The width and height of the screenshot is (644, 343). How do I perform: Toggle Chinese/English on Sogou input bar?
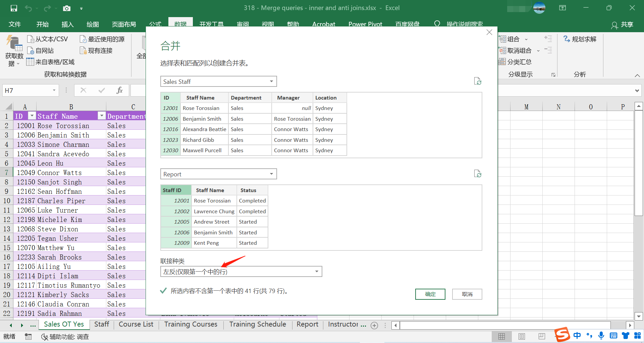point(577,335)
